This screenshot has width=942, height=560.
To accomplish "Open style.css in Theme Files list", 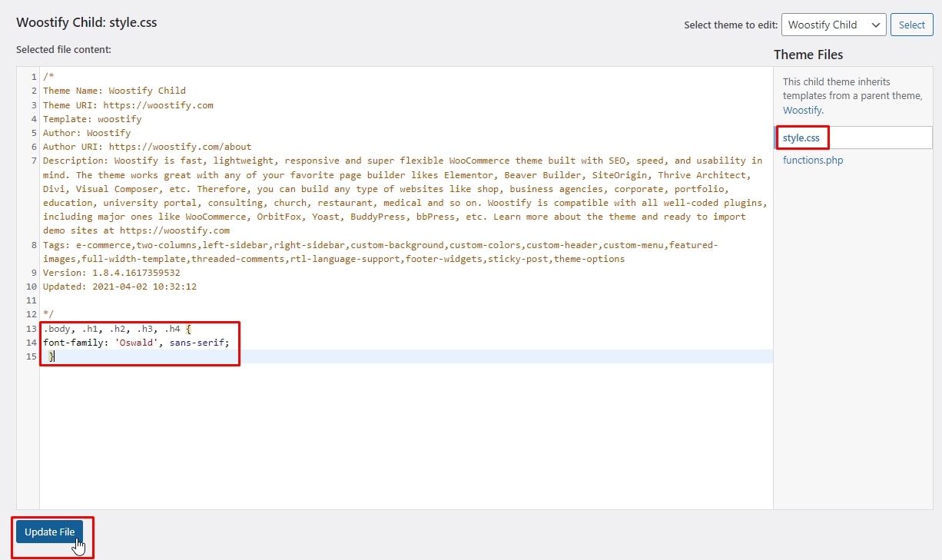I will [x=801, y=138].
